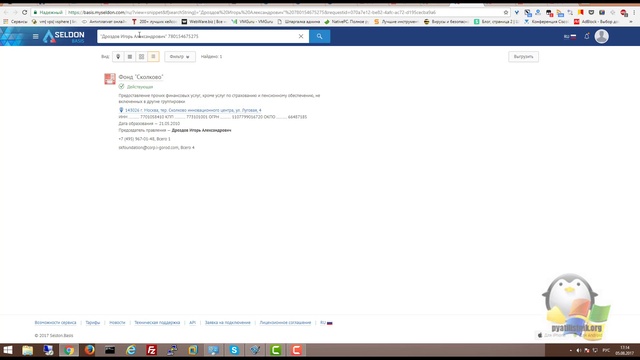Expand the Фильтр dropdown
The image size is (640, 360).
click(180, 57)
